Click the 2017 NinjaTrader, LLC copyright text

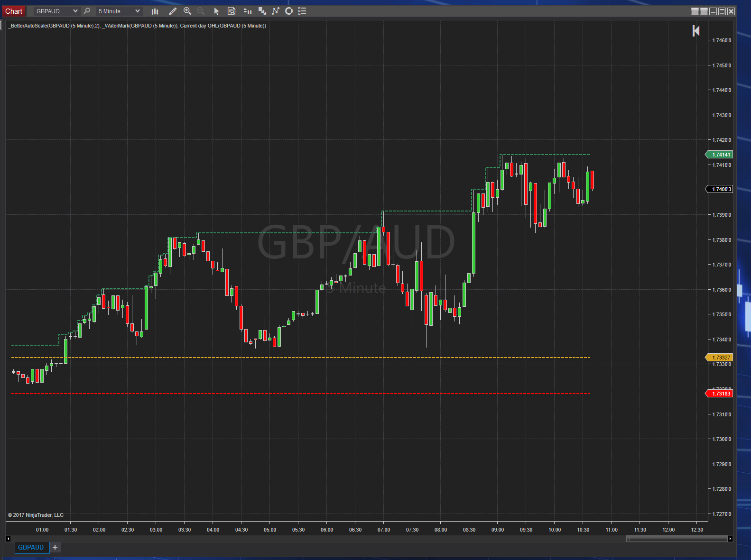[x=36, y=515]
